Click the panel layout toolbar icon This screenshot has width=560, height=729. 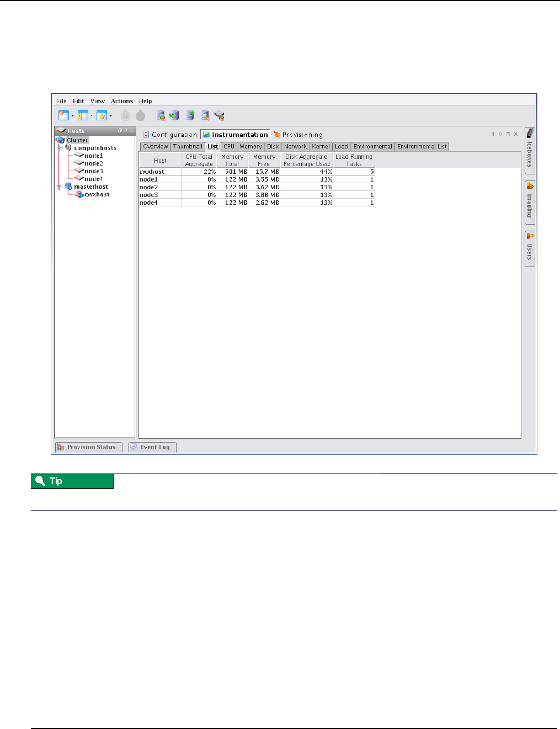point(83,115)
